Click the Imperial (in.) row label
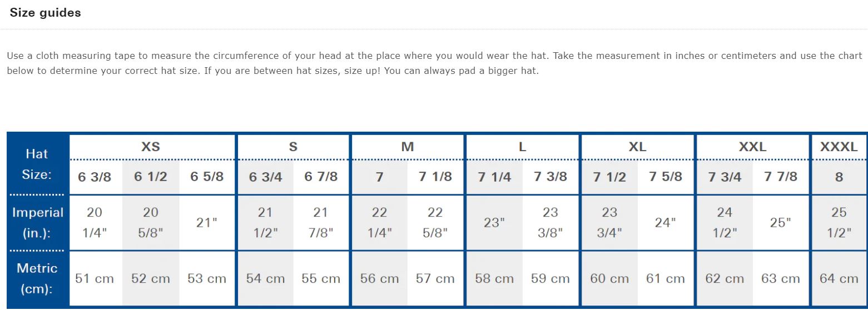Image resolution: width=868 pixels, height=310 pixels. [38, 223]
